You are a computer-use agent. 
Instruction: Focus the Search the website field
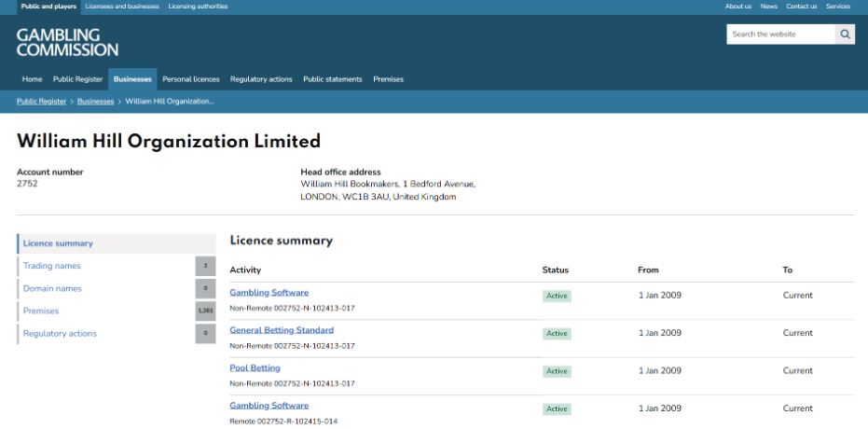coord(780,35)
